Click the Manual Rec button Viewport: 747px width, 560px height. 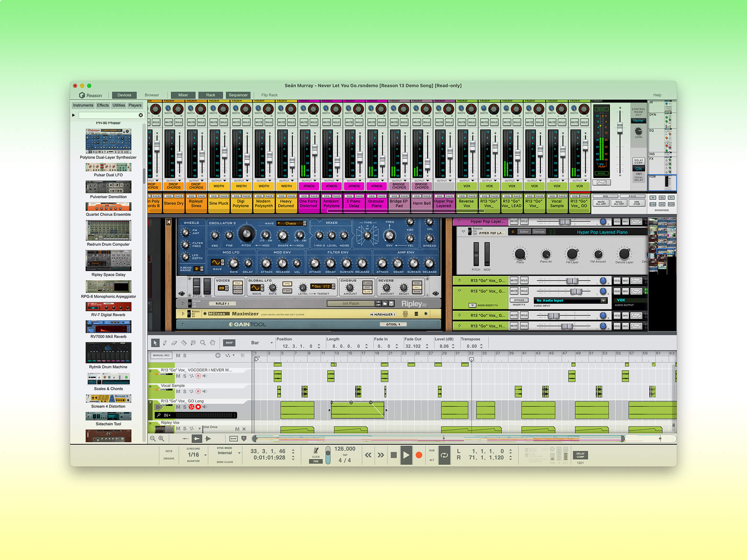161,355
